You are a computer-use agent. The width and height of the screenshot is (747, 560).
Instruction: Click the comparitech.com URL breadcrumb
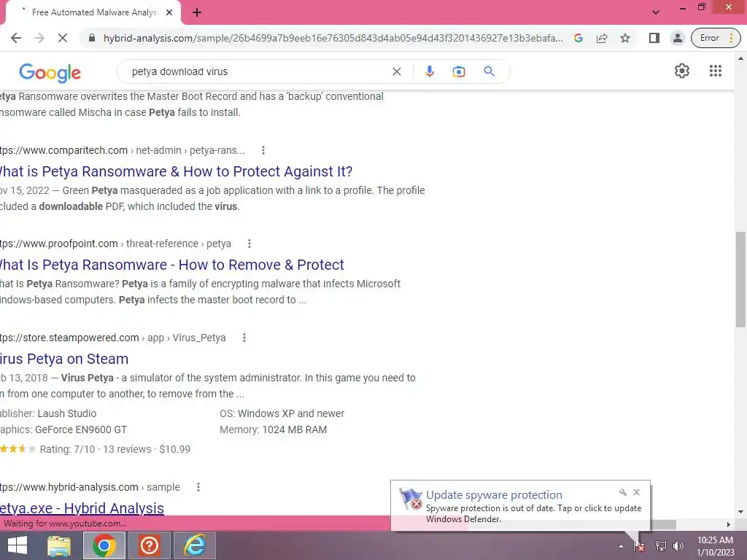(122, 150)
